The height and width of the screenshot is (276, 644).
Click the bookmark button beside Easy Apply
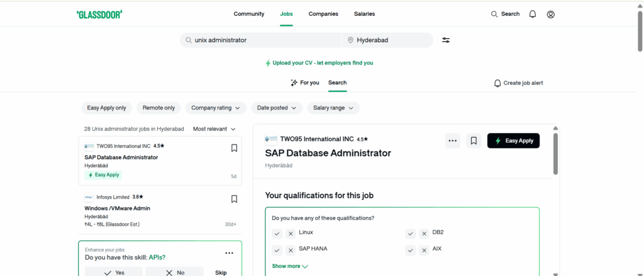pyautogui.click(x=474, y=141)
